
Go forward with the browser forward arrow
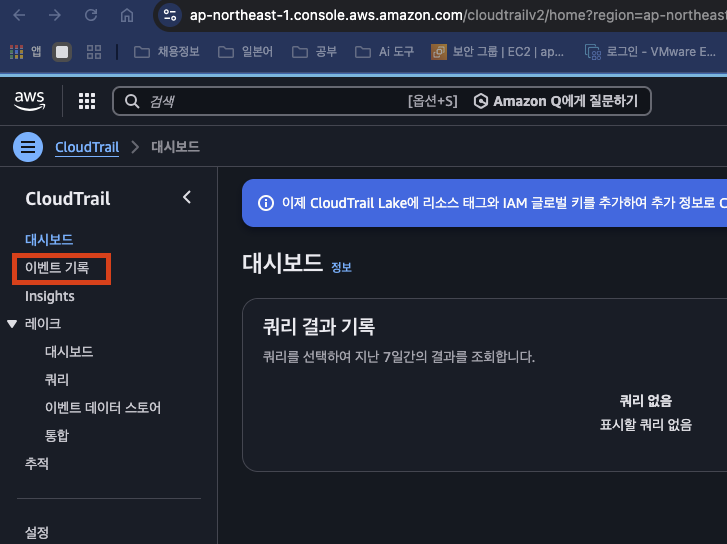[55, 15]
